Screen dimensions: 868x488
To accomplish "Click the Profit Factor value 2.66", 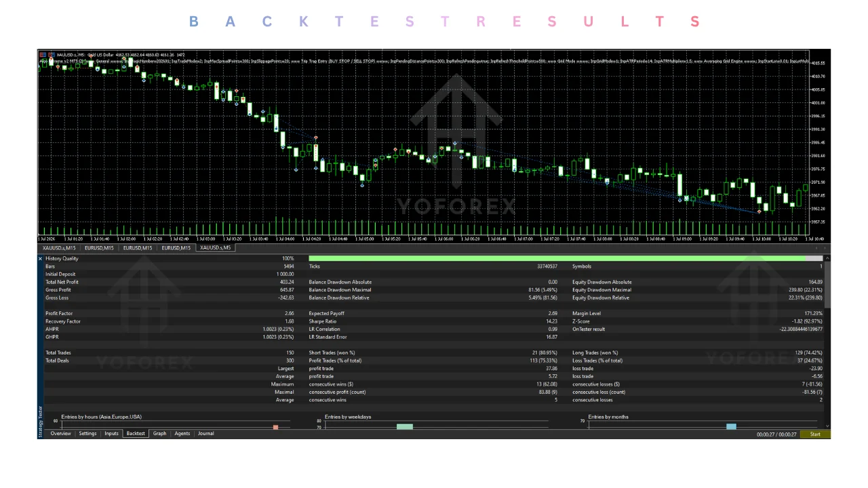I will click(290, 314).
